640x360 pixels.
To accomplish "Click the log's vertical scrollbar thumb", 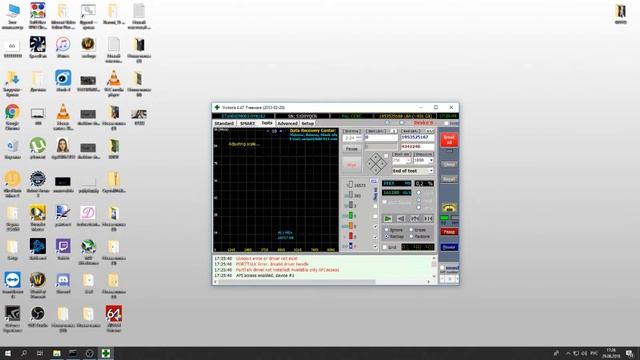I will pos(434,264).
